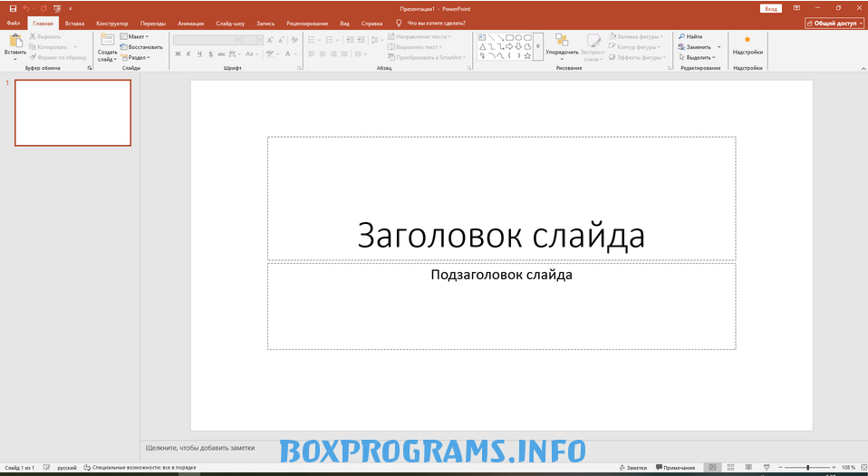Click the Упорядочить arrange icon
Screen dimensions: 868x476
(562, 40)
